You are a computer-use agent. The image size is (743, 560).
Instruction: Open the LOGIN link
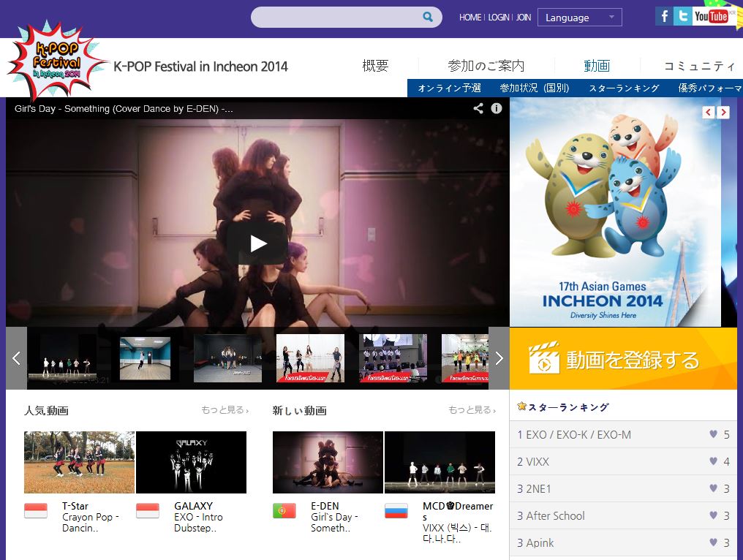(x=499, y=18)
